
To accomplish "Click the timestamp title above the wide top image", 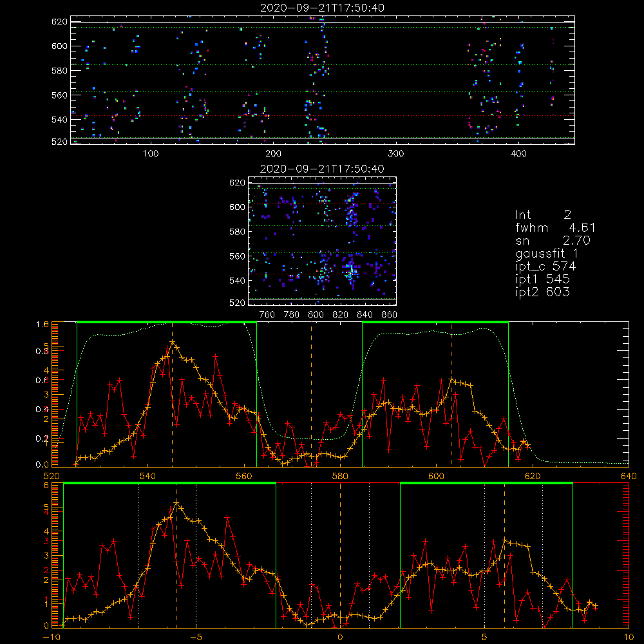I will coord(322,8).
